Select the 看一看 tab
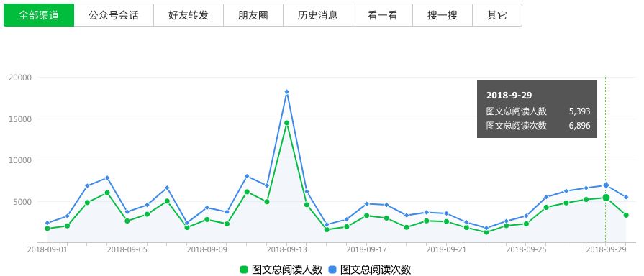This screenshot has width=644, height=276. pyautogui.click(x=383, y=15)
